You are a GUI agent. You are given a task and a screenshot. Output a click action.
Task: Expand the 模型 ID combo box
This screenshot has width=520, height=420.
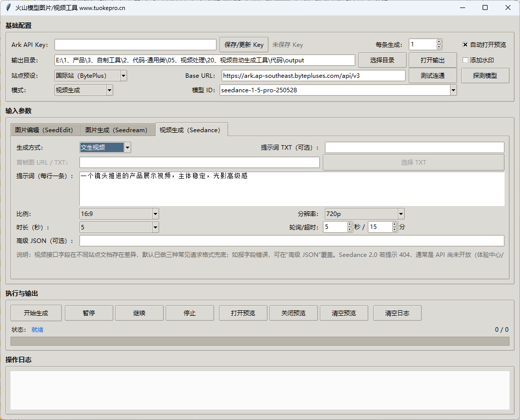pyautogui.click(x=453, y=90)
